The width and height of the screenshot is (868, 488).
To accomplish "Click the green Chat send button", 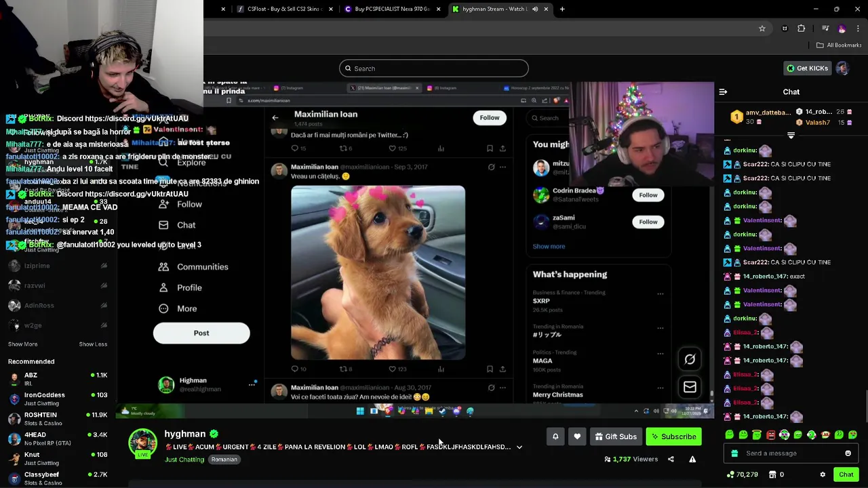I will tap(846, 474).
